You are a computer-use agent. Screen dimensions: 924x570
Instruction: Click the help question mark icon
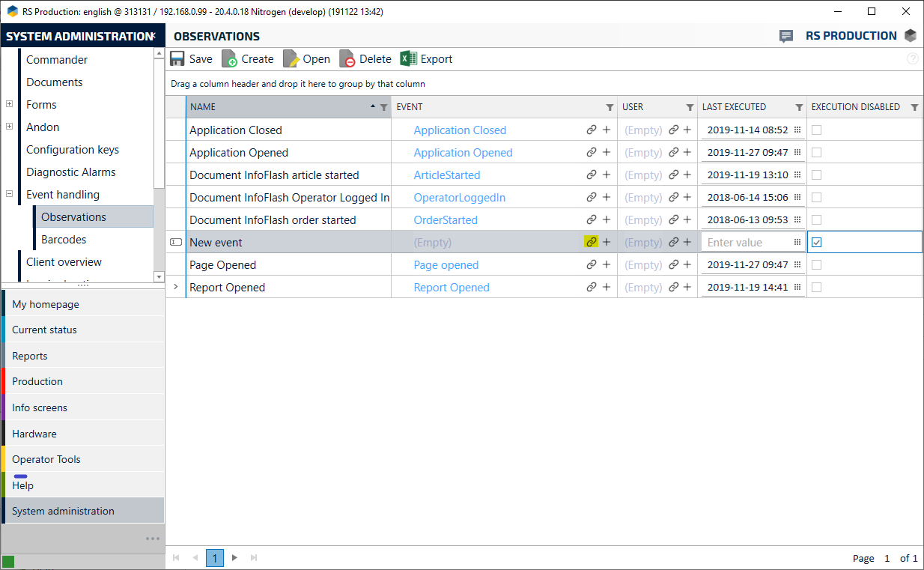coord(912,59)
